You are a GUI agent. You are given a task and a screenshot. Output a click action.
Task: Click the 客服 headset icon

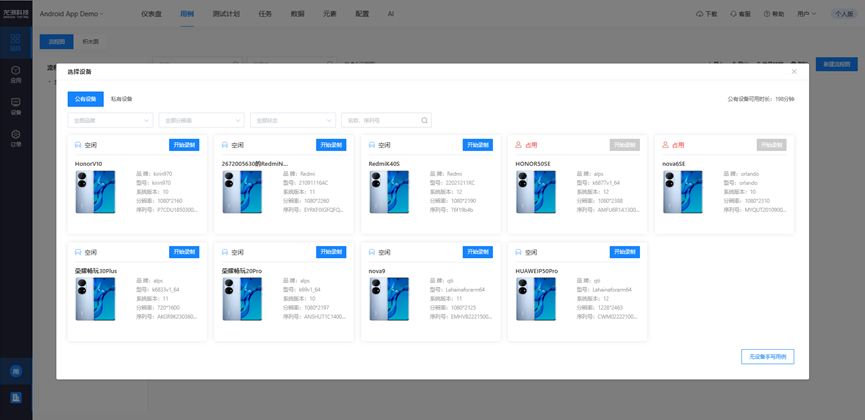[733, 14]
